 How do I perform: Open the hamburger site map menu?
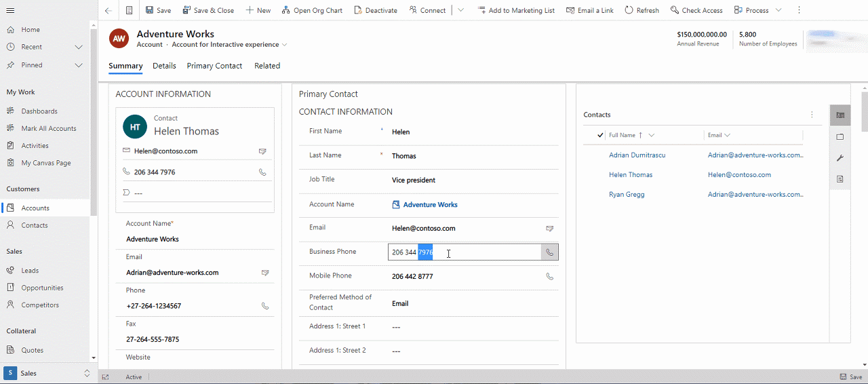pos(10,10)
